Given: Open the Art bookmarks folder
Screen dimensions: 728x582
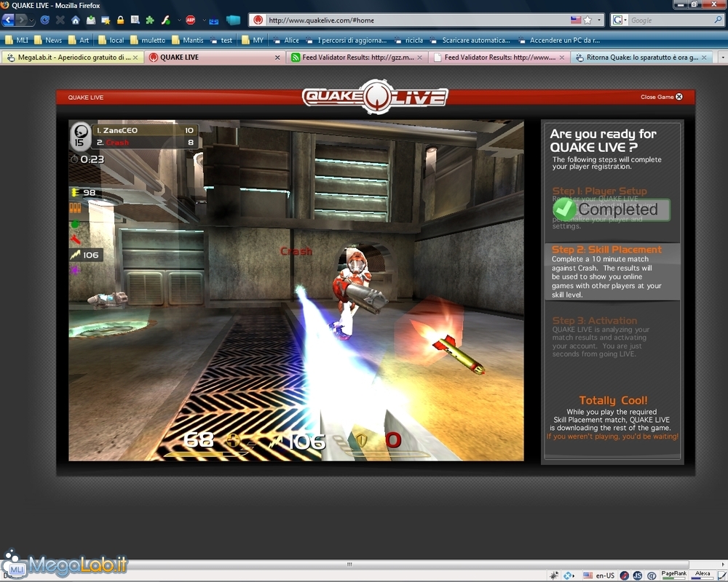Looking at the screenshot, I should [78, 41].
